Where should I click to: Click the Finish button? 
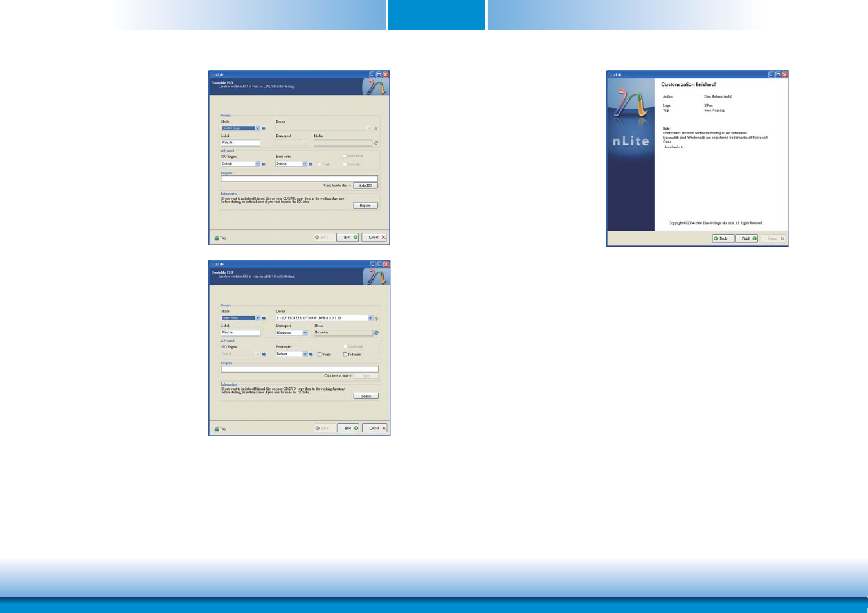(x=746, y=238)
